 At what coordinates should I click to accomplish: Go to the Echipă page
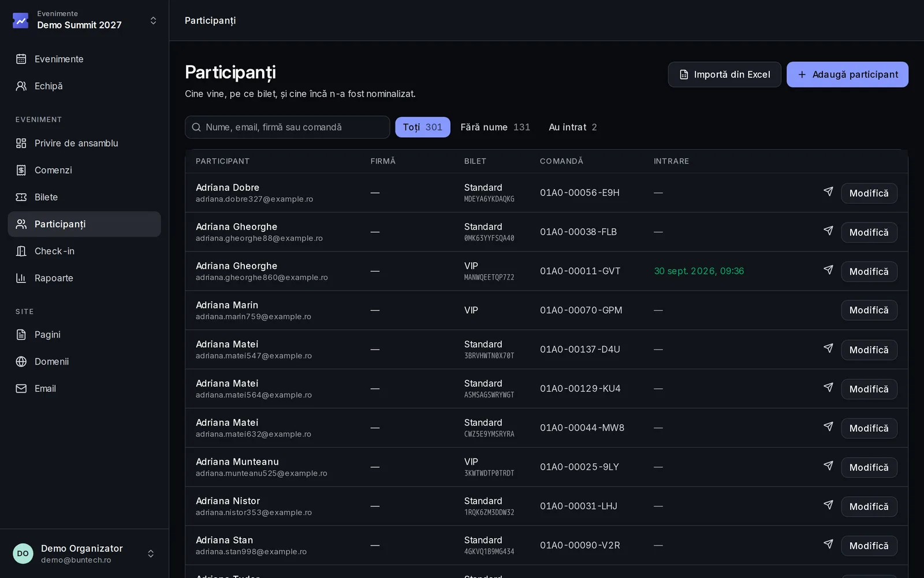click(84, 86)
